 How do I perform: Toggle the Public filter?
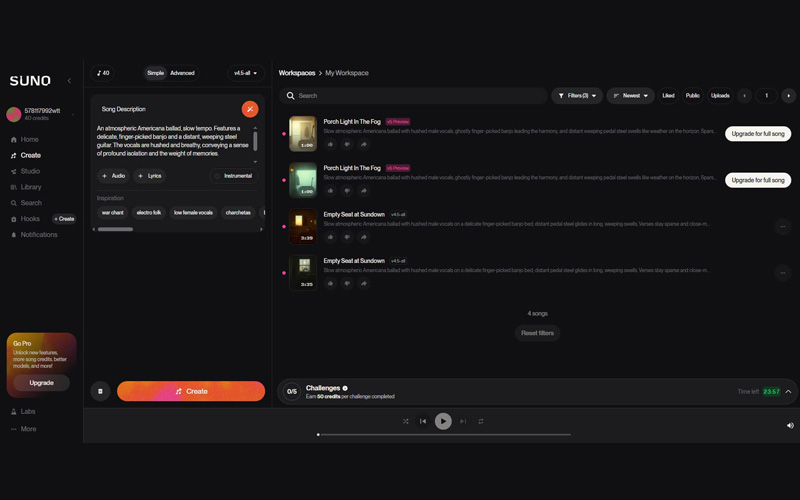click(692, 95)
